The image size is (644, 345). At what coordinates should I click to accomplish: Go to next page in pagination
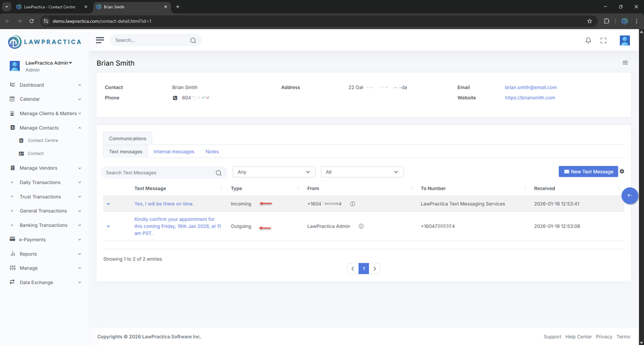point(375,269)
